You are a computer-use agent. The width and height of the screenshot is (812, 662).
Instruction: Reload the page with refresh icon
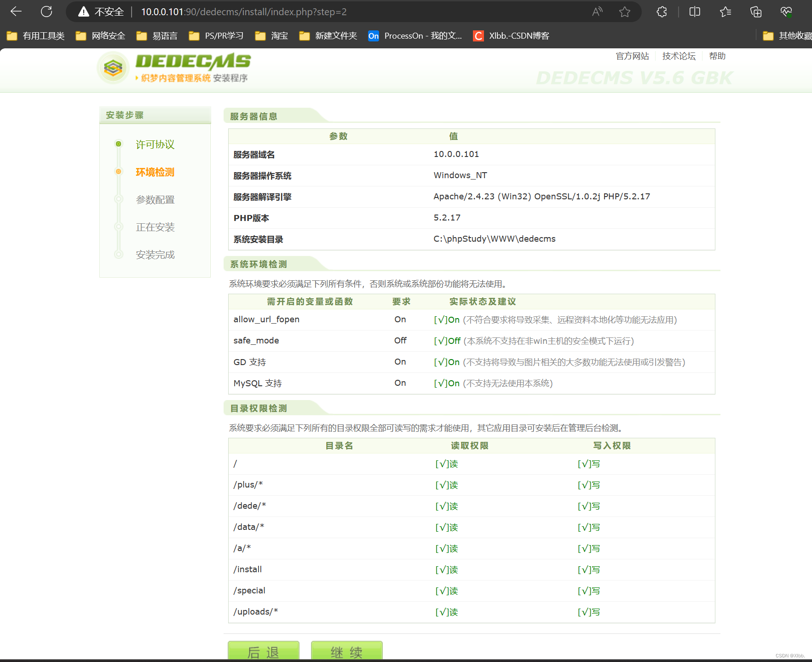(x=46, y=12)
